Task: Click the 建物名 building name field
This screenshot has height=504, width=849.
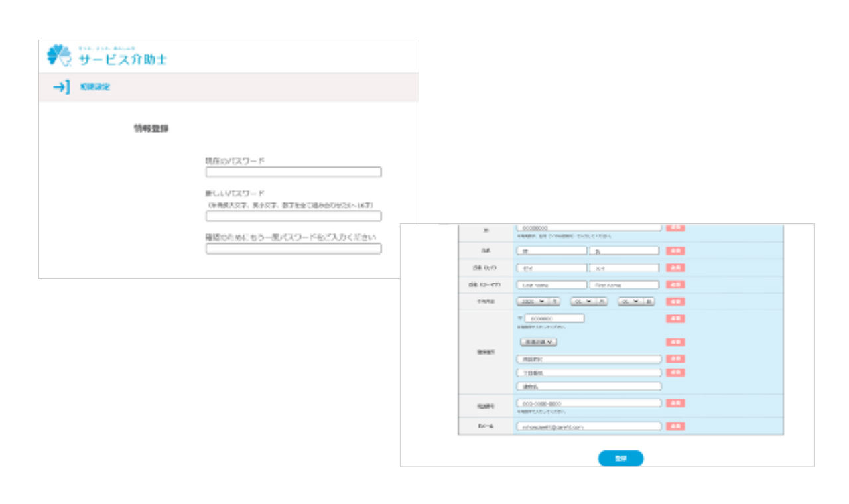Action: [589, 386]
